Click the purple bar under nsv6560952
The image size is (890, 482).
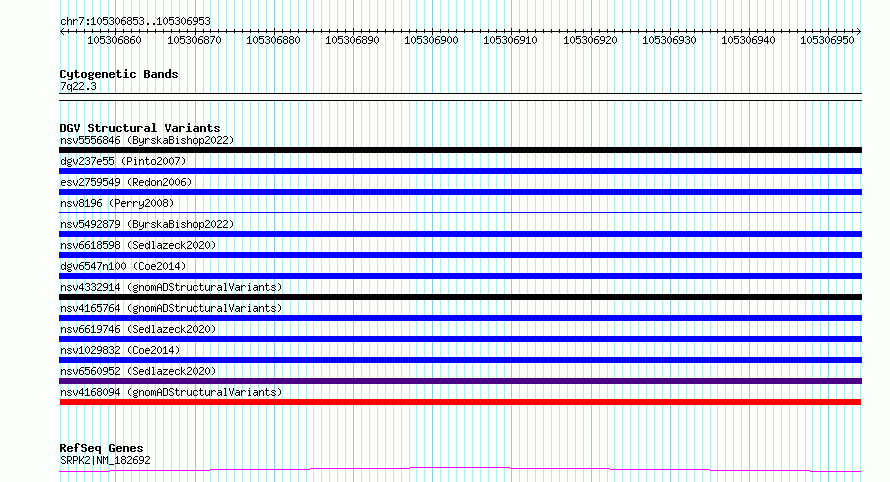460,381
